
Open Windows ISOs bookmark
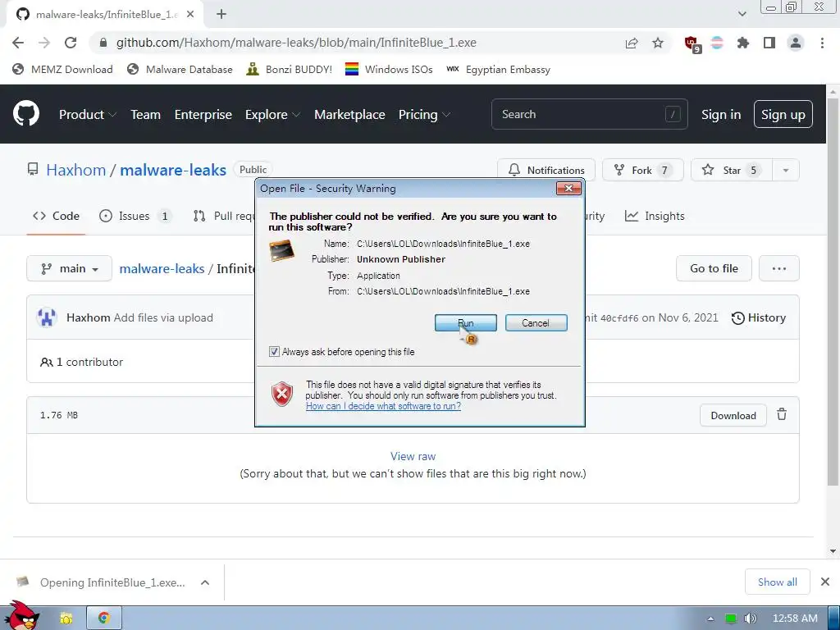tap(389, 69)
